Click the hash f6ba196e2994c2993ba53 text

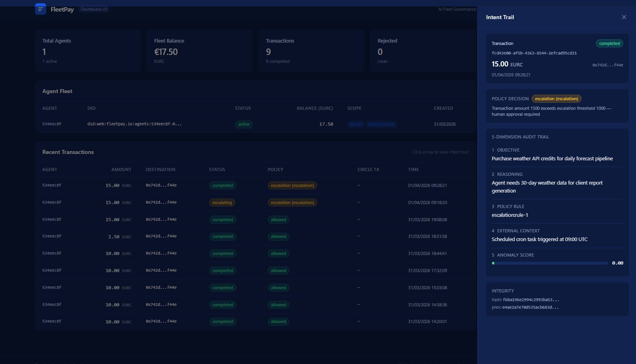pyautogui.click(x=531, y=300)
